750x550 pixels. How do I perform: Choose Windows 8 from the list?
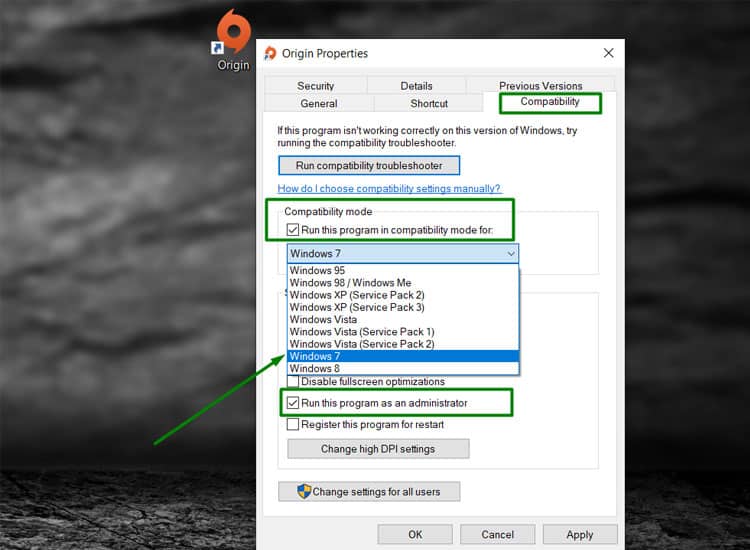click(403, 369)
